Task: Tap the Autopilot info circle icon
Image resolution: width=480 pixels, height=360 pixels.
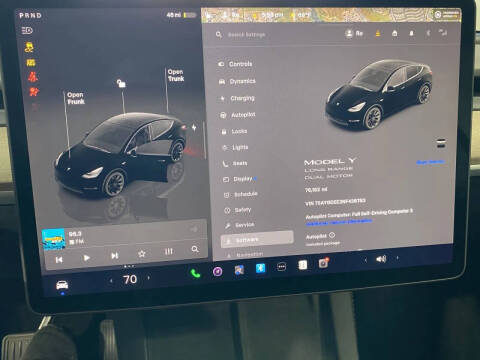Action: pyautogui.click(x=332, y=235)
